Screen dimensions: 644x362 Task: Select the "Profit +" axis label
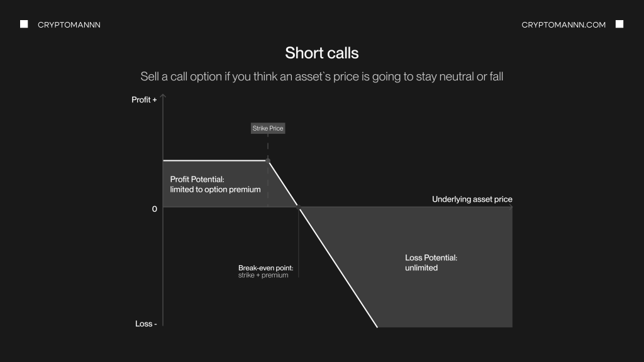[x=144, y=100]
